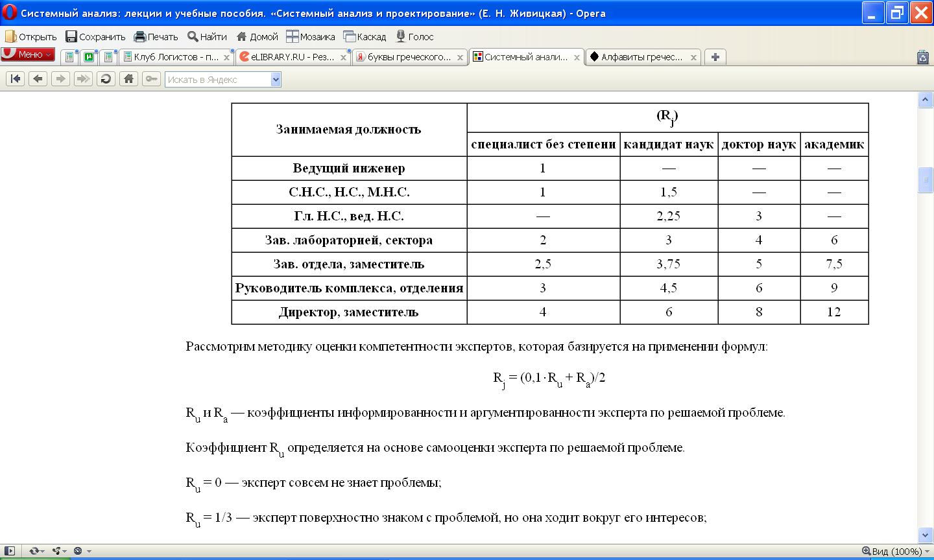The width and height of the screenshot is (934, 560).
Task: Open the Вид (100%) zoom dropdown
Action: [x=896, y=551]
